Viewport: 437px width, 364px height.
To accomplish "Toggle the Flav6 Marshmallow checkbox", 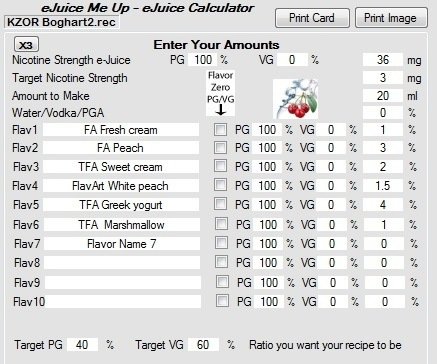I will pyautogui.click(x=222, y=224).
